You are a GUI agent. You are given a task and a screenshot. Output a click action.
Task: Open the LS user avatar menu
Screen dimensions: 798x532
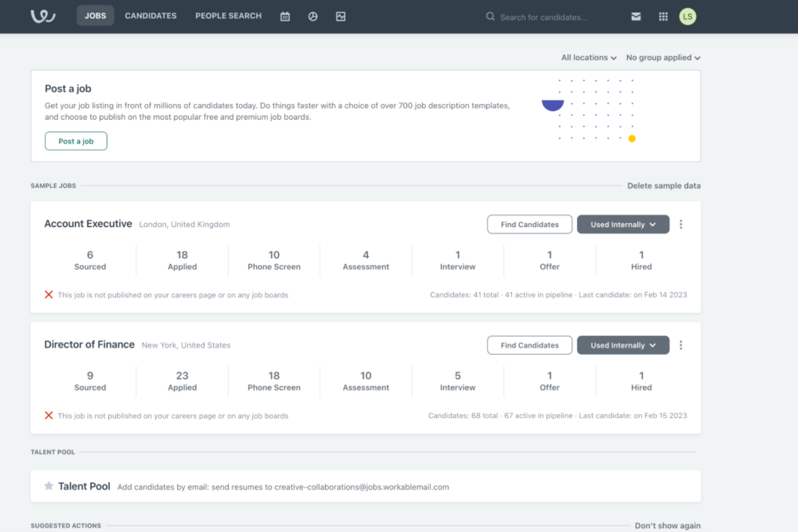coord(687,17)
